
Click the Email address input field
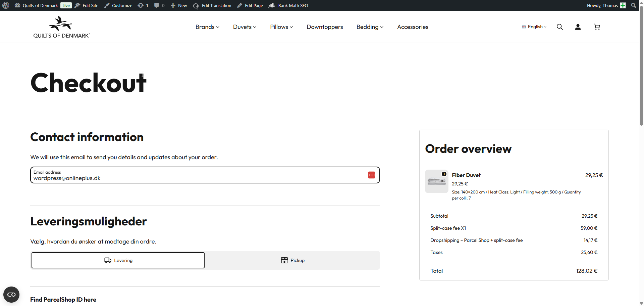tap(198, 178)
